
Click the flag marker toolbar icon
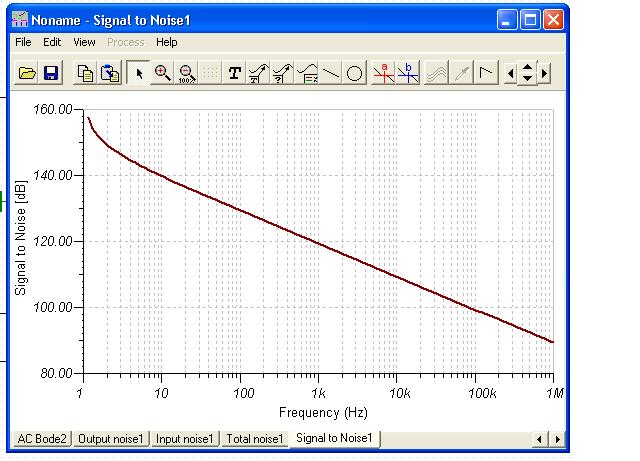pyautogui.click(x=485, y=73)
